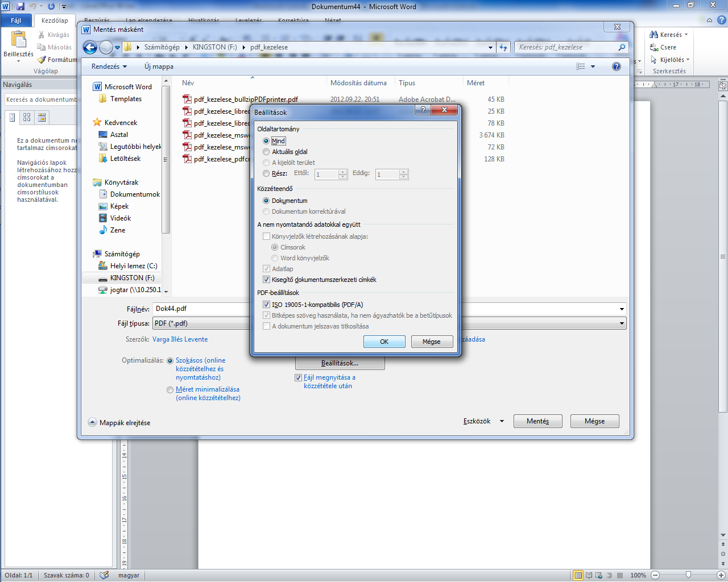Select the Mind page range radio button
This screenshot has width=728, height=582.
[266, 141]
